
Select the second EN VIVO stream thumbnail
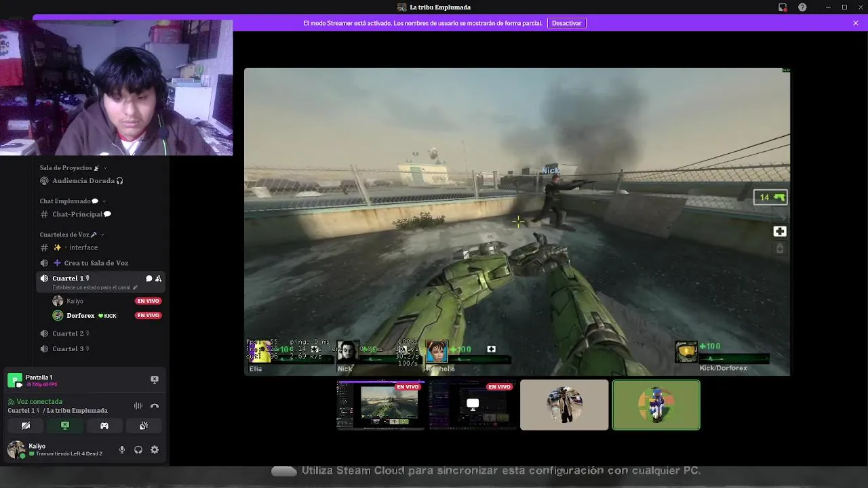(473, 405)
